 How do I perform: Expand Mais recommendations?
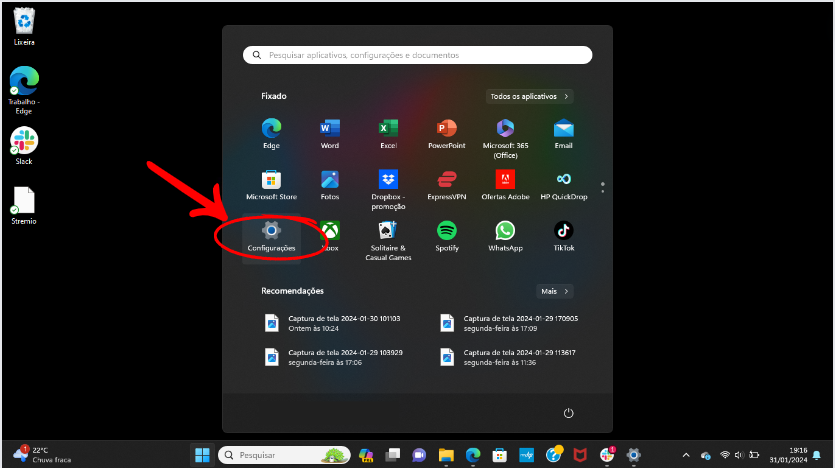point(554,291)
